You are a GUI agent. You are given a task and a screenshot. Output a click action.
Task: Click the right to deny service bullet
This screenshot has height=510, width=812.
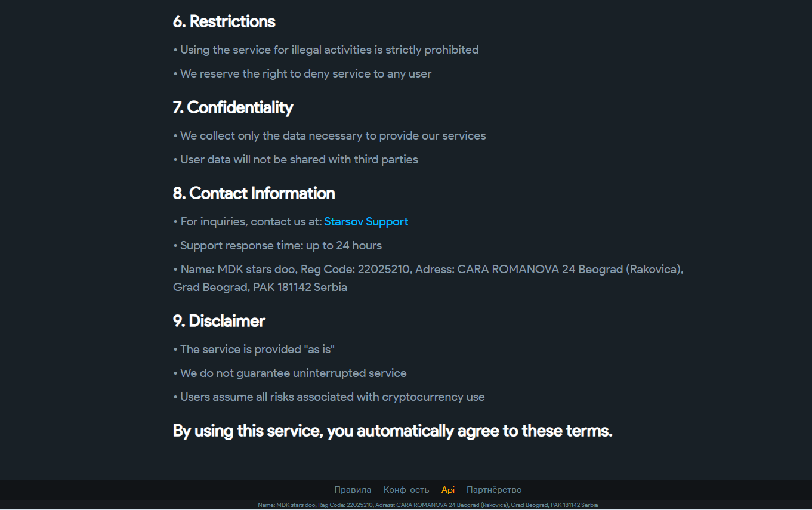click(302, 74)
